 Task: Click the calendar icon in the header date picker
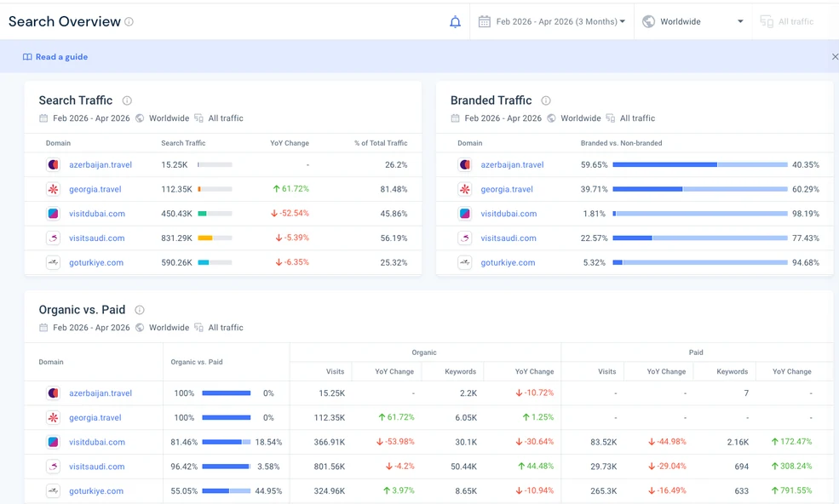485,22
